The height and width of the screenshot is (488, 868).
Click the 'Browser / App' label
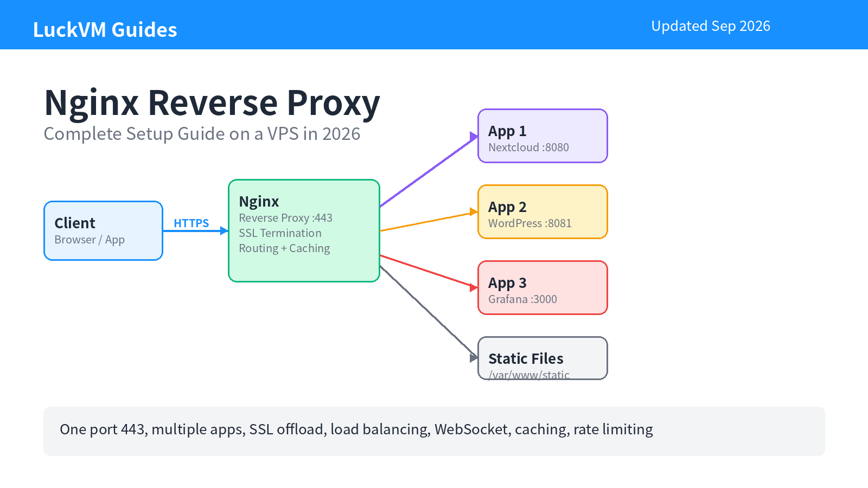coord(90,240)
